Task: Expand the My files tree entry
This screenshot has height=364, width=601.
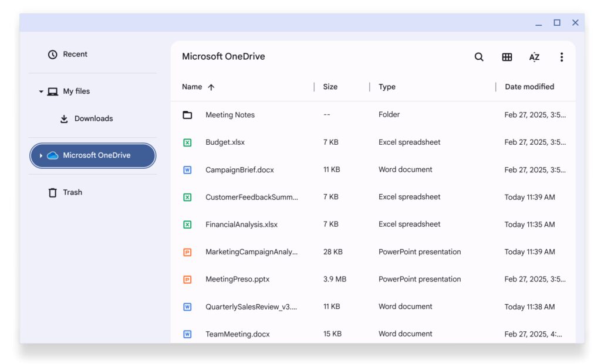Action: [x=41, y=91]
